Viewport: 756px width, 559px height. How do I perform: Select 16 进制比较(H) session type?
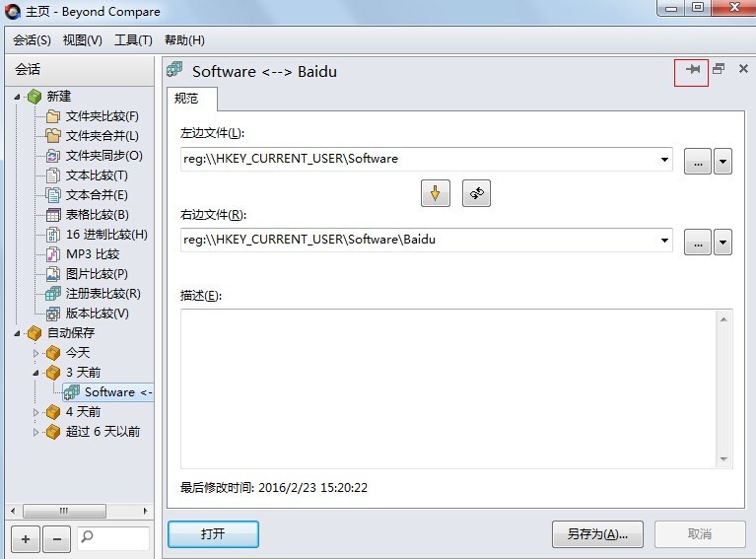[106, 235]
